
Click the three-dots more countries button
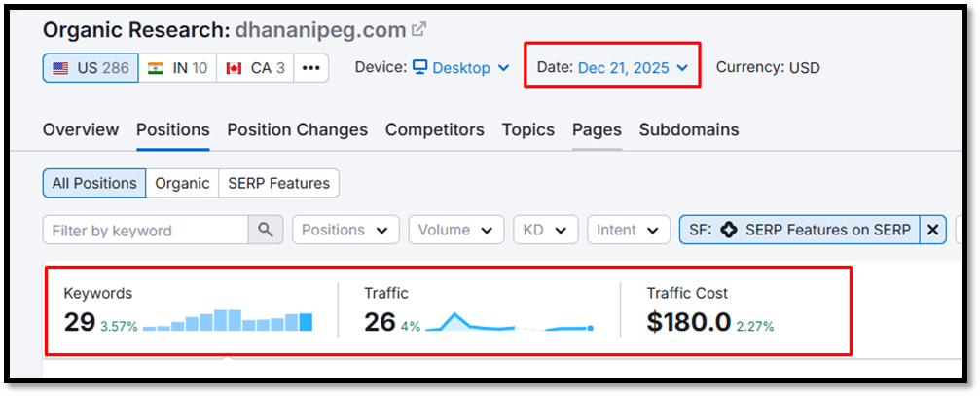[310, 68]
